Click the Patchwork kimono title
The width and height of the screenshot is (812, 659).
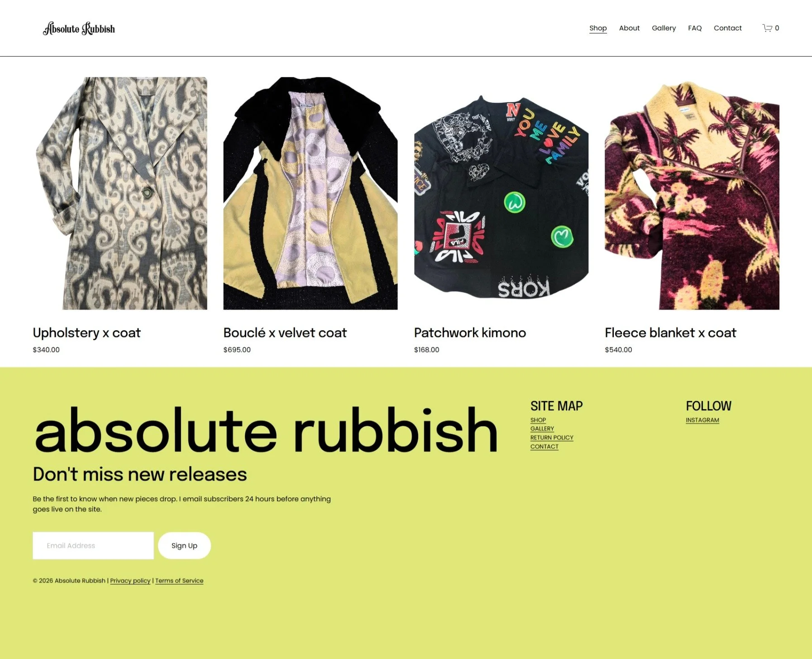tap(470, 333)
